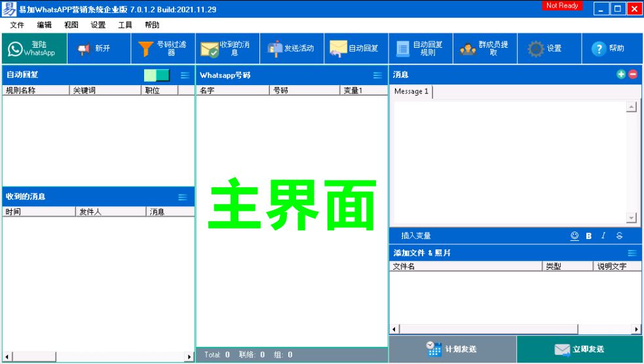This screenshot has width=644, height=364.
Task: Click inside the message text area
Action: 509,162
